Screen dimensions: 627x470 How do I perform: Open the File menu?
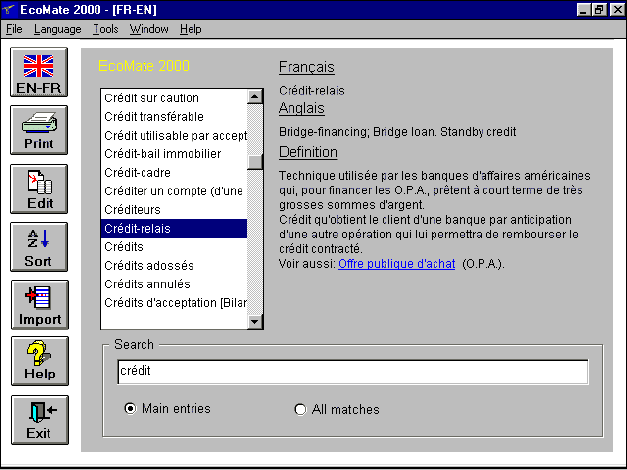click(x=14, y=30)
